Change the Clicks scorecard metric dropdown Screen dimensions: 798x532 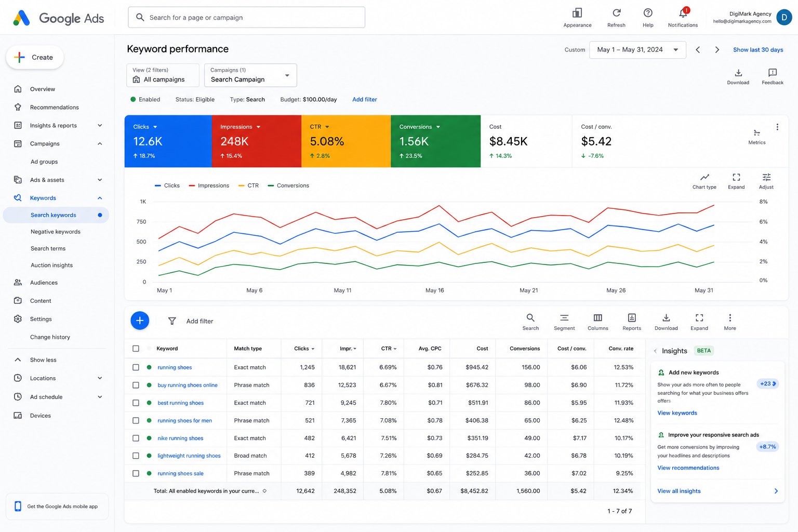(155, 127)
